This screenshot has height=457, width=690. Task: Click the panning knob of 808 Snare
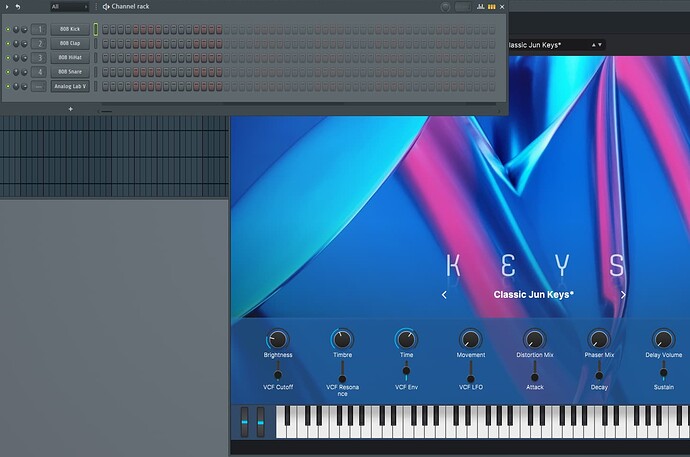[16, 72]
